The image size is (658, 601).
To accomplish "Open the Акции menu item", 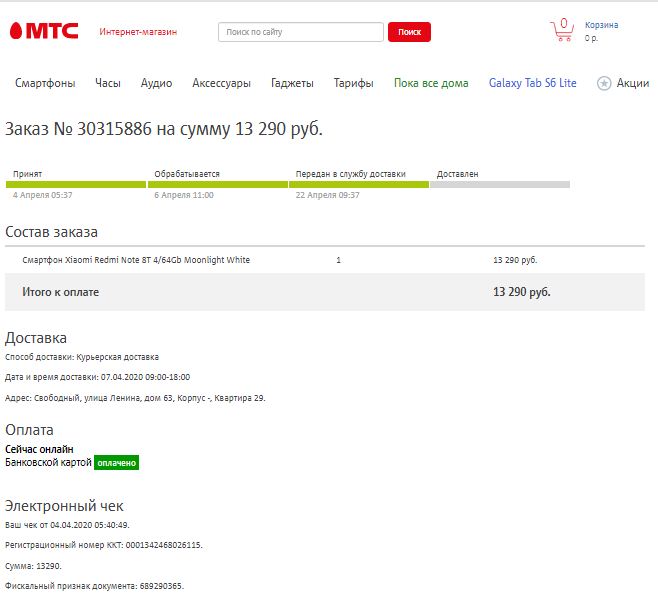I will 633,83.
